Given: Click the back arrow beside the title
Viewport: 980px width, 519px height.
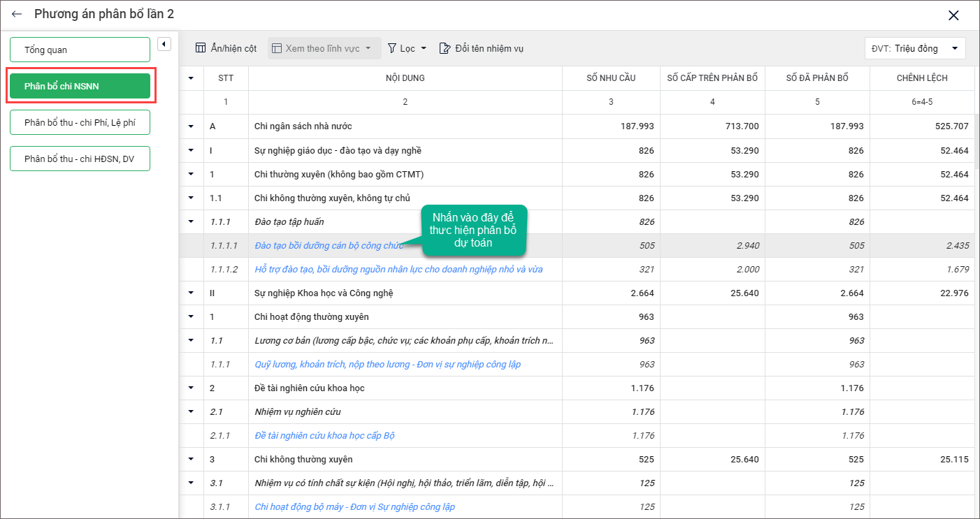Looking at the screenshot, I should (x=17, y=15).
